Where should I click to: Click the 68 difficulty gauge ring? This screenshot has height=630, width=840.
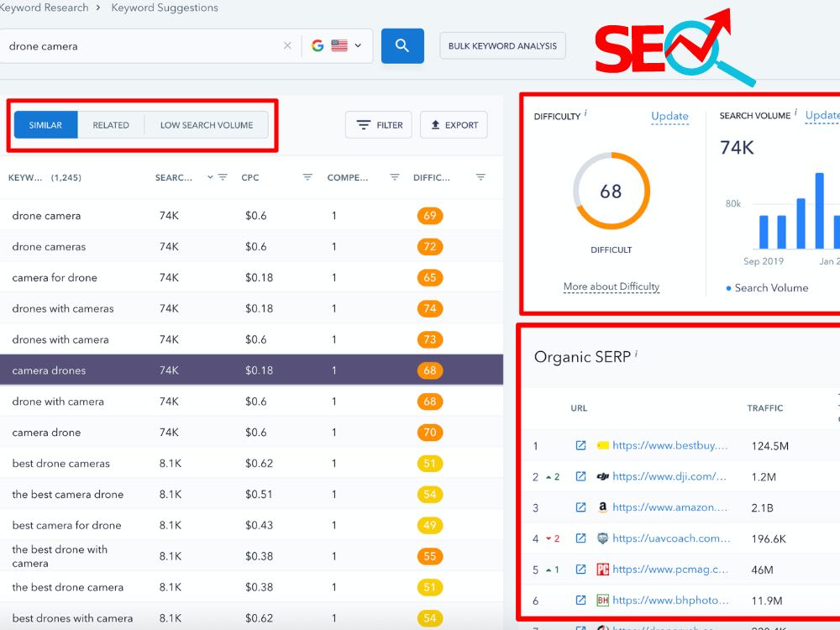coord(612,191)
